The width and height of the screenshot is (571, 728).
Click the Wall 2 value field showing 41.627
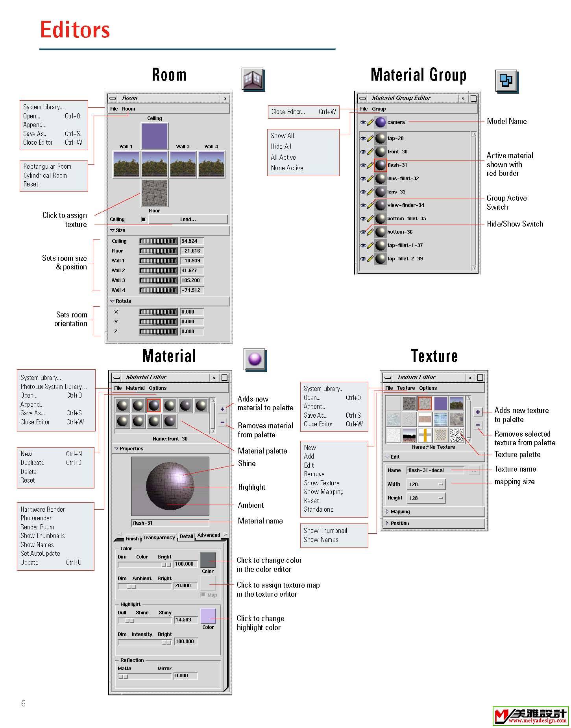point(192,271)
